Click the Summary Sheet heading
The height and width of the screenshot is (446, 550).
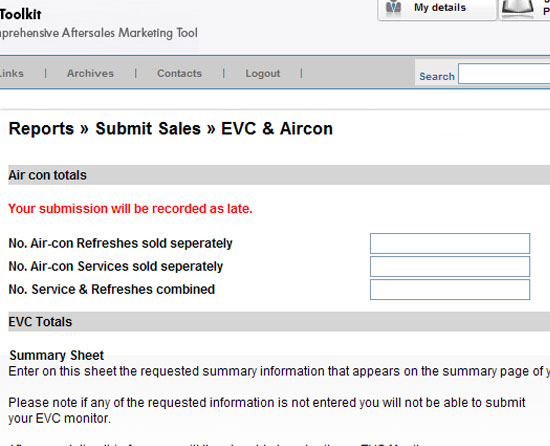(56, 355)
